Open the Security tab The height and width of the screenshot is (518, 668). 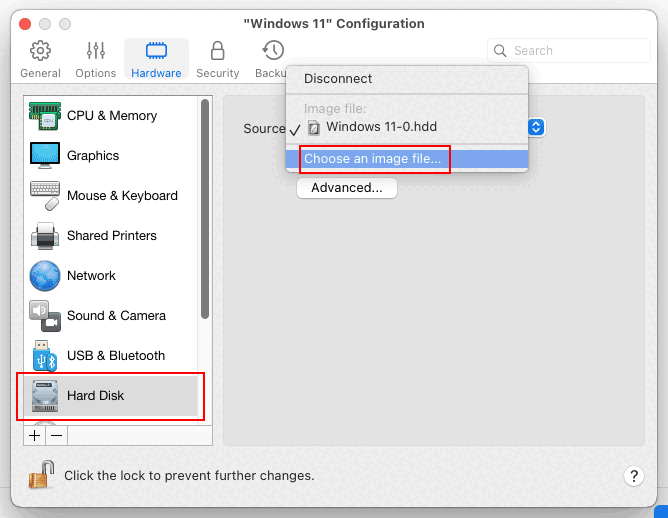click(218, 60)
